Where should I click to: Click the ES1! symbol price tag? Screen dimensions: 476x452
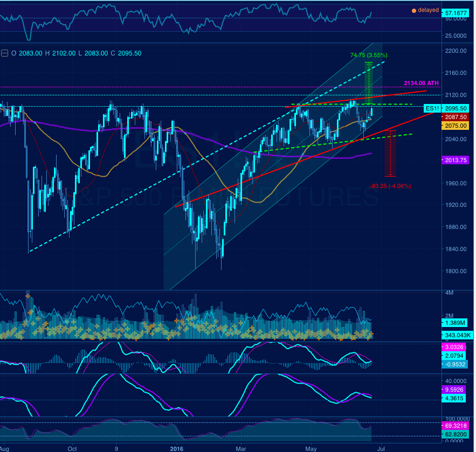point(432,108)
